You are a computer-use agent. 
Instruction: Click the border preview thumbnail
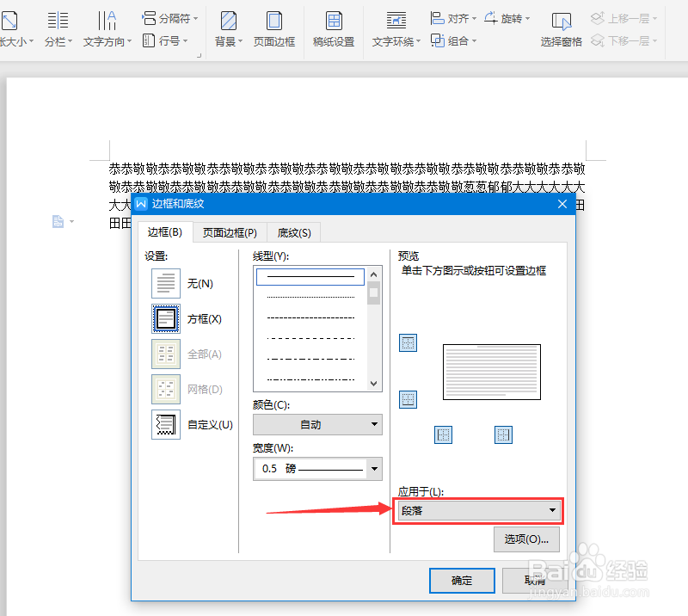click(x=492, y=372)
